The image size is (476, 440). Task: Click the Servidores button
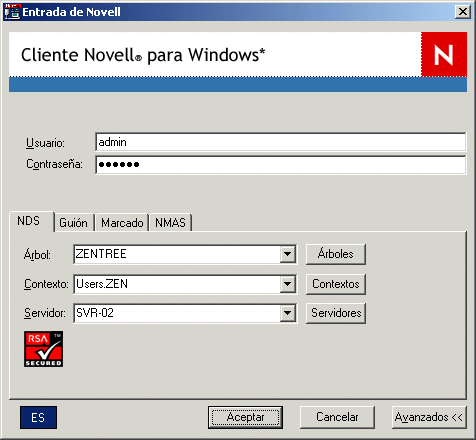pyautogui.click(x=336, y=313)
